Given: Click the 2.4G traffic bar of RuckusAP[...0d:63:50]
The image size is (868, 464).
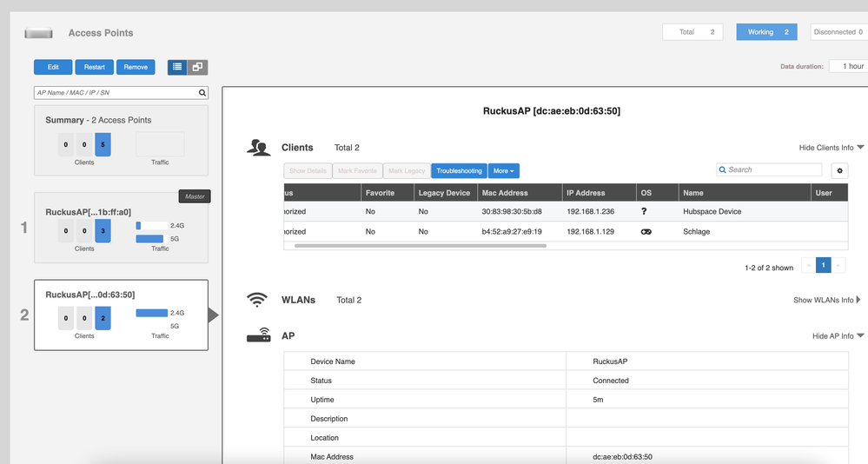Looking at the screenshot, I should pos(151,313).
